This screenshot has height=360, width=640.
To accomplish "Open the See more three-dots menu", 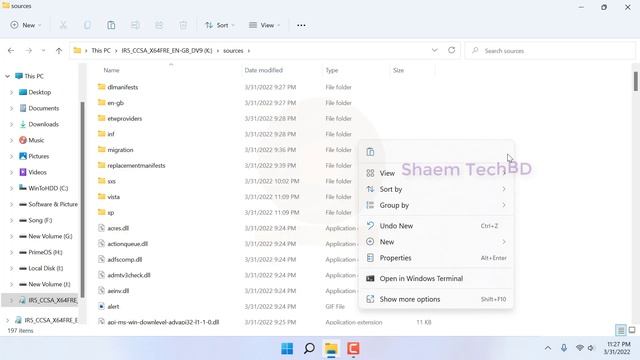I will click(x=301, y=25).
